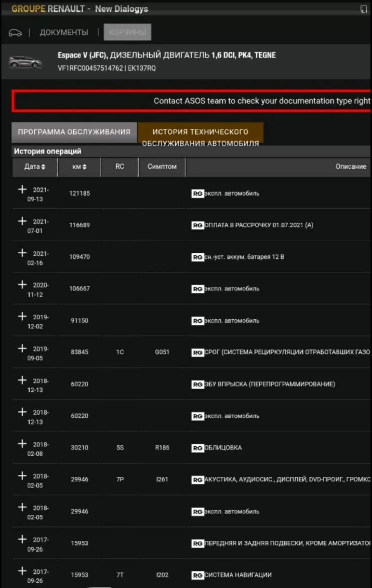Image resolution: width=372 pixels, height=588 pixels.
Task: Expand the 2021-07-01 installment payment row
Action: (x=22, y=221)
